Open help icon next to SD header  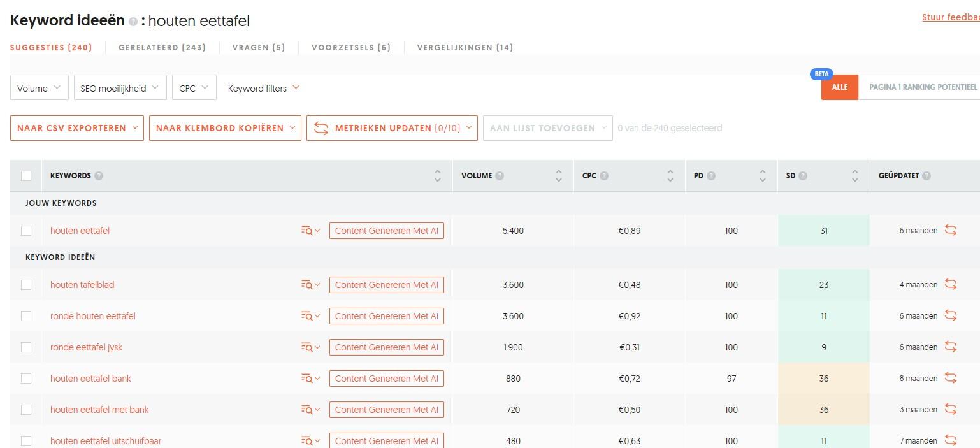point(803,176)
